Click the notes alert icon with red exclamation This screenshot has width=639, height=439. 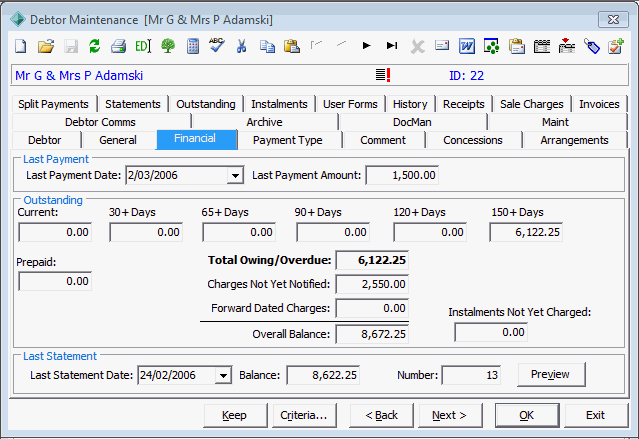click(383, 75)
